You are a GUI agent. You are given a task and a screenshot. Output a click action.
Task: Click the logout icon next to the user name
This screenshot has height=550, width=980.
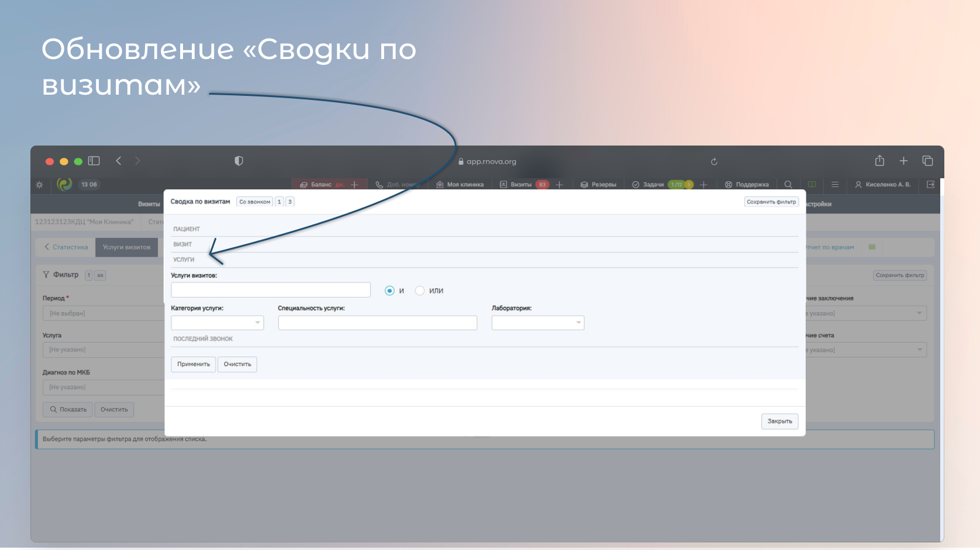pos(930,185)
